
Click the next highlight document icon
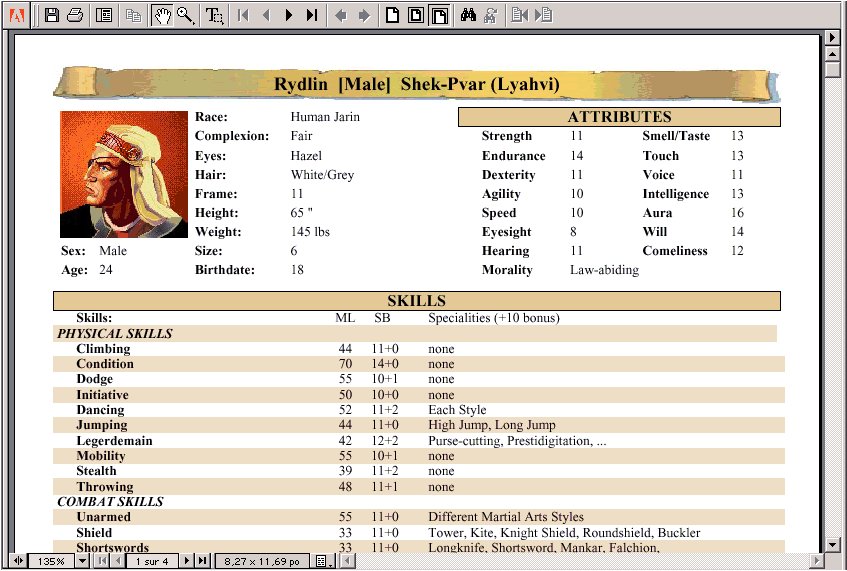[543, 15]
